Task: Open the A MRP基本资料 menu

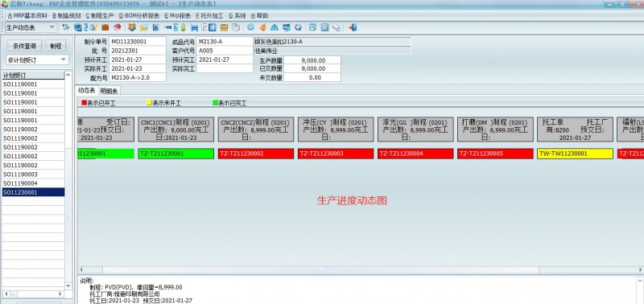Action: (x=27, y=16)
